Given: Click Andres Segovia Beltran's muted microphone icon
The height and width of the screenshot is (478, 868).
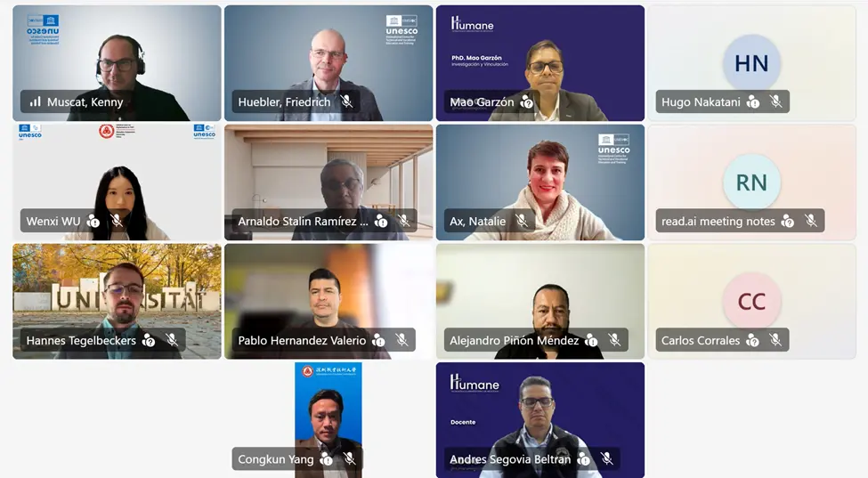Looking at the screenshot, I should click(x=607, y=459).
